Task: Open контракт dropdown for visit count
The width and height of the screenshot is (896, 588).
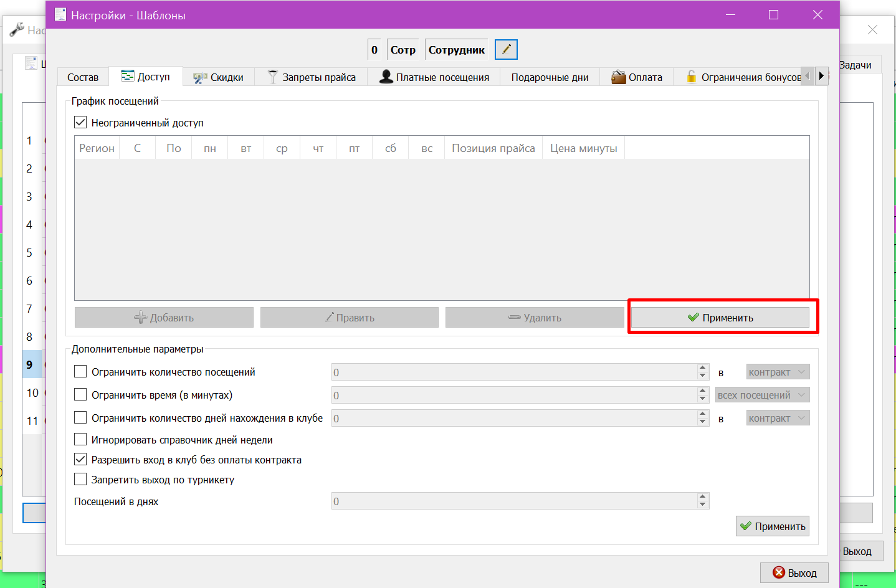Action: [x=778, y=372]
